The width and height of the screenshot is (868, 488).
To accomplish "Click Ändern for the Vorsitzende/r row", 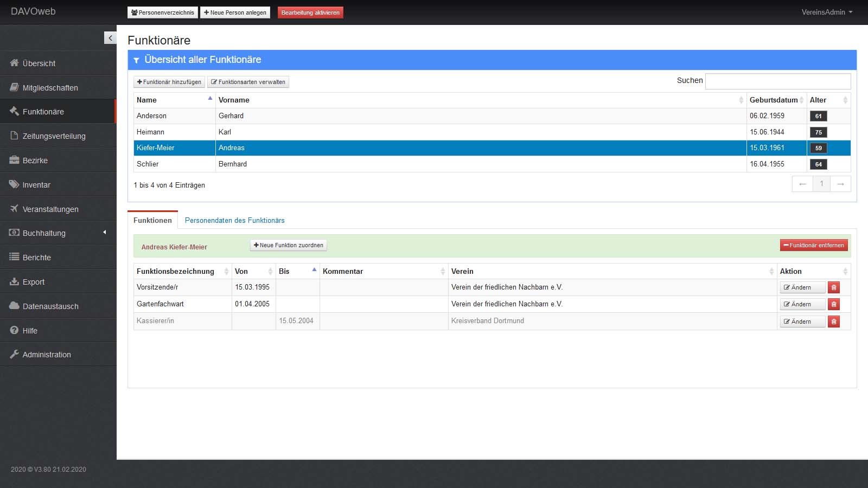I will [802, 287].
